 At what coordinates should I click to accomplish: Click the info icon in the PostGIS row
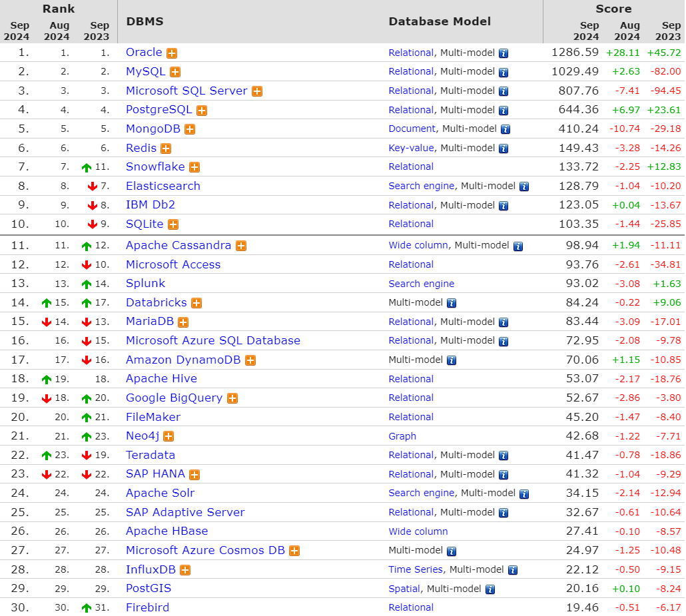490,589
